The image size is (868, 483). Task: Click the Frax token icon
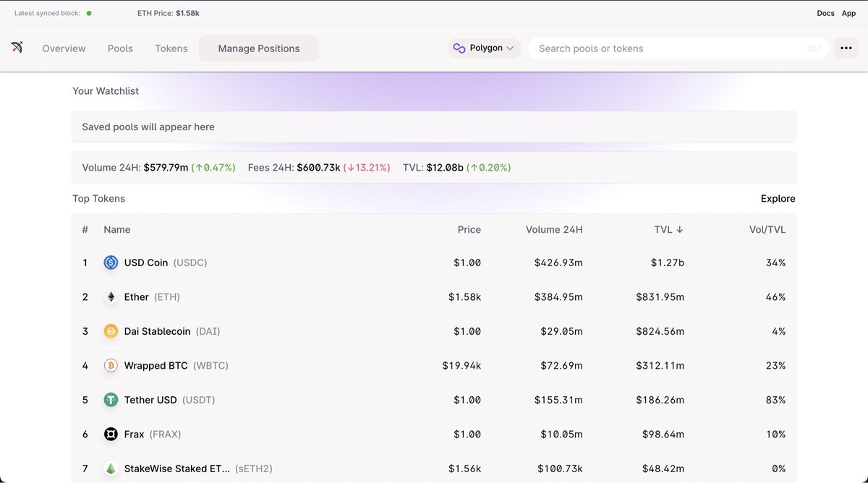[111, 435]
